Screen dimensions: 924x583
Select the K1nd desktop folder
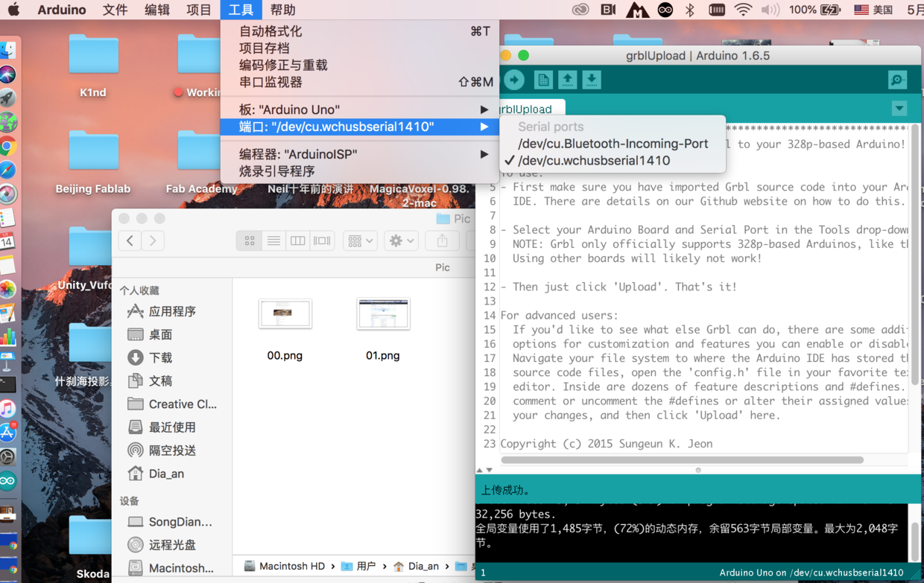click(93, 55)
